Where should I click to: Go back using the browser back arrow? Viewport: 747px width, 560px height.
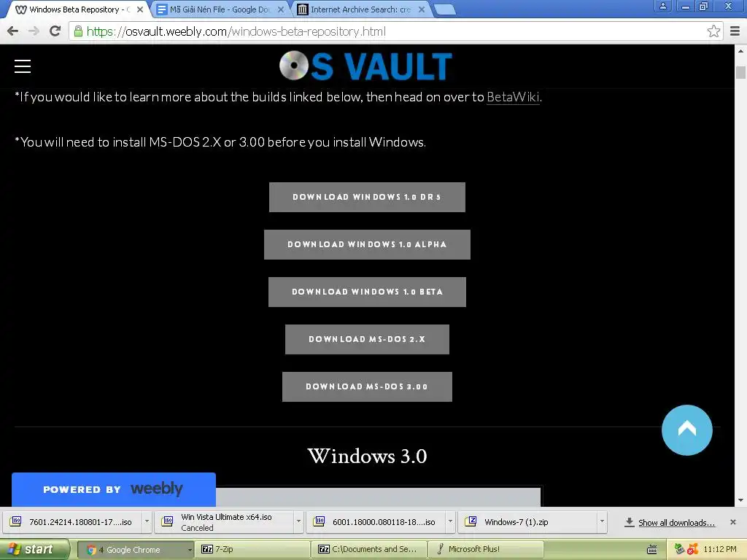pyautogui.click(x=13, y=31)
